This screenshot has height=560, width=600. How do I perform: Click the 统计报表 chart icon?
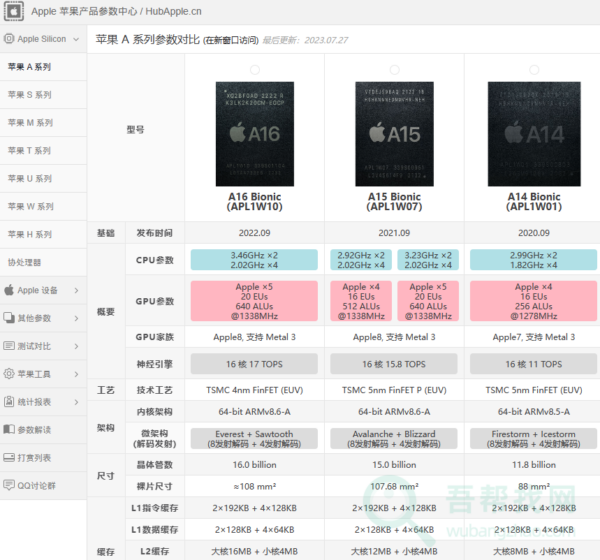9,402
